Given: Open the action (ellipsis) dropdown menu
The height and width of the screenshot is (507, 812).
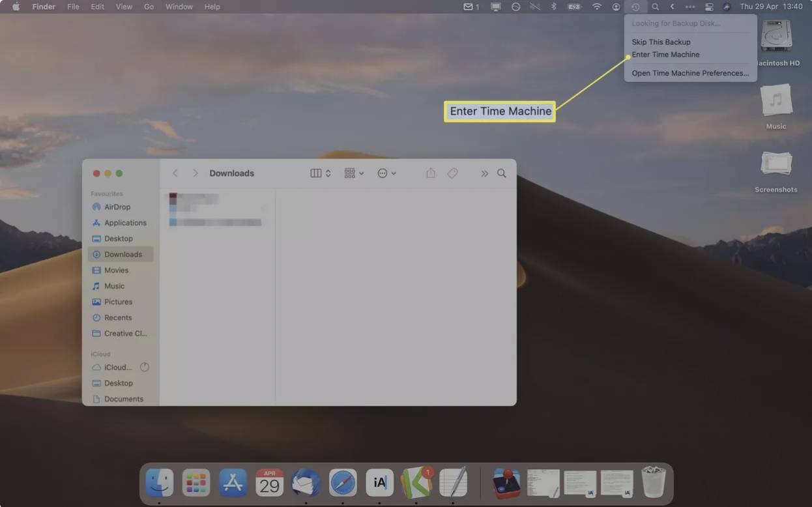Looking at the screenshot, I should tap(386, 173).
